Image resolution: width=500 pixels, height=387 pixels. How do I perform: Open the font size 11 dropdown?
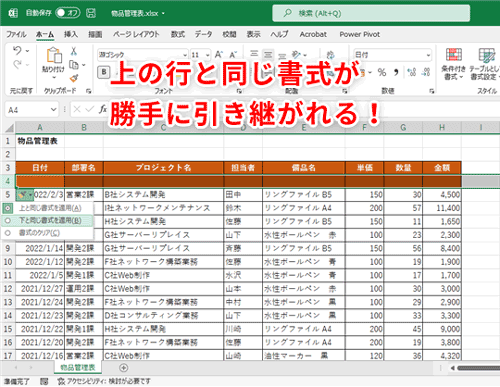208,55
